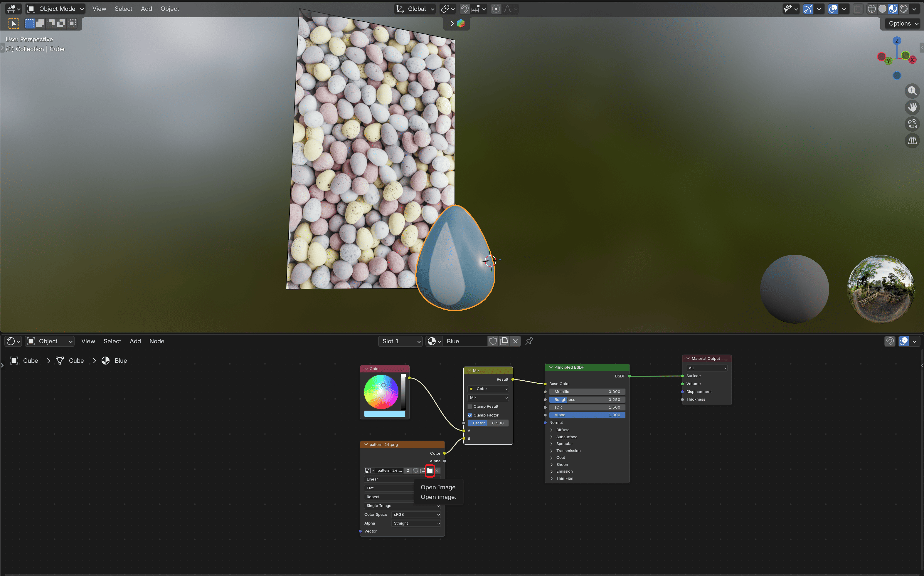Open the node editor Add menu
The width and height of the screenshot is (924, 576).
click(135, 341)
